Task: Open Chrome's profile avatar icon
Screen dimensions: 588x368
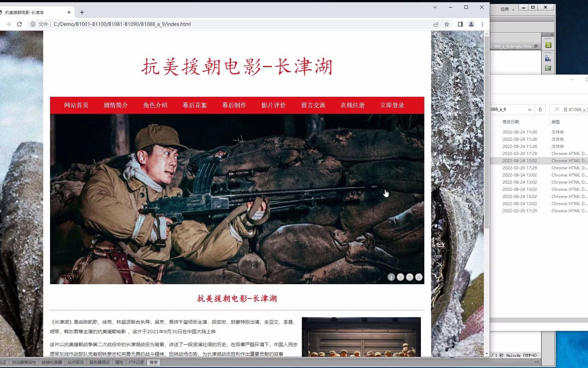Action: coord(471,24)
